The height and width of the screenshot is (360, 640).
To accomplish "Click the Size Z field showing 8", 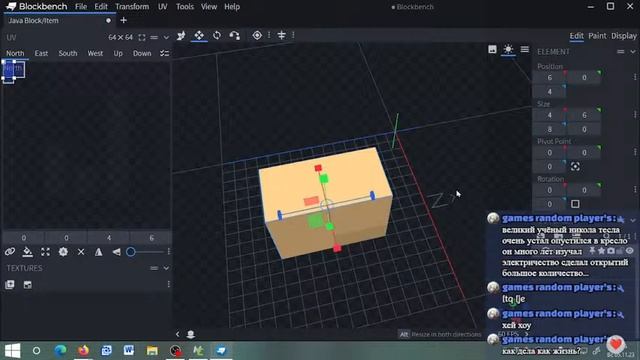I will pyautogui.click(x=549, y=129).
